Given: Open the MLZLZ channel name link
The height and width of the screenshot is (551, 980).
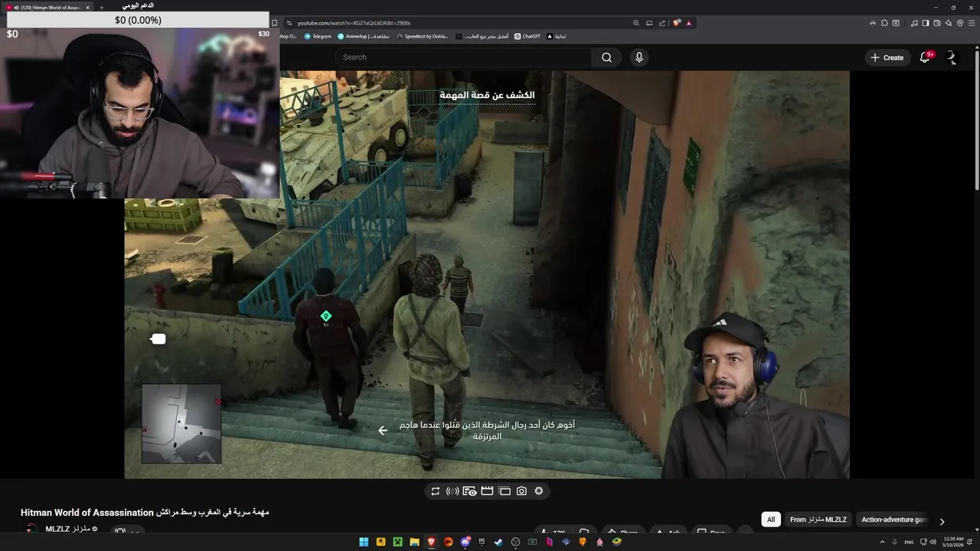Looking at the screenshot, I should 67,529.
